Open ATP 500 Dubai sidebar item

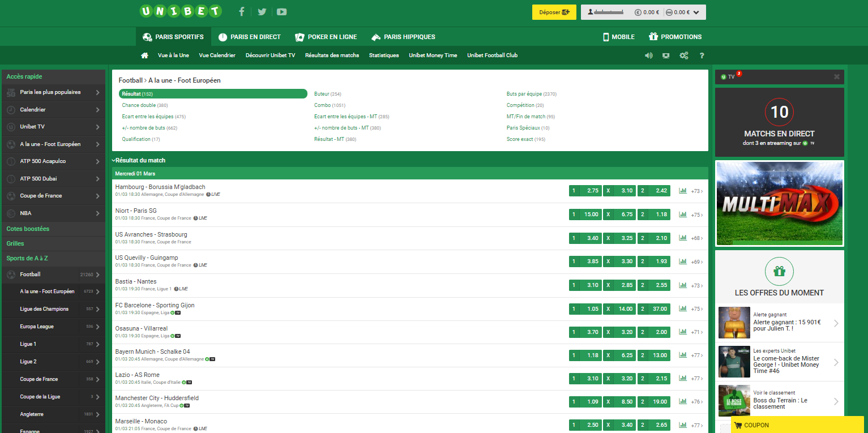53,179
